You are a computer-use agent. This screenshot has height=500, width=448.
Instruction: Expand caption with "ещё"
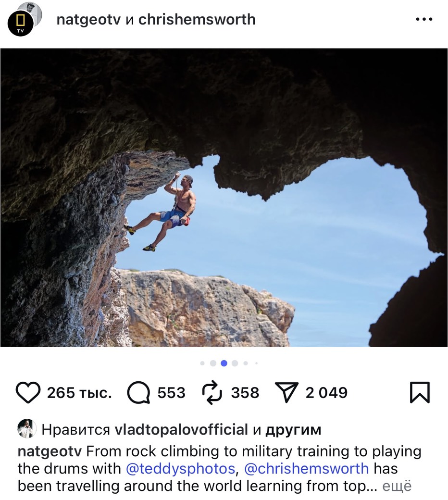397,486
